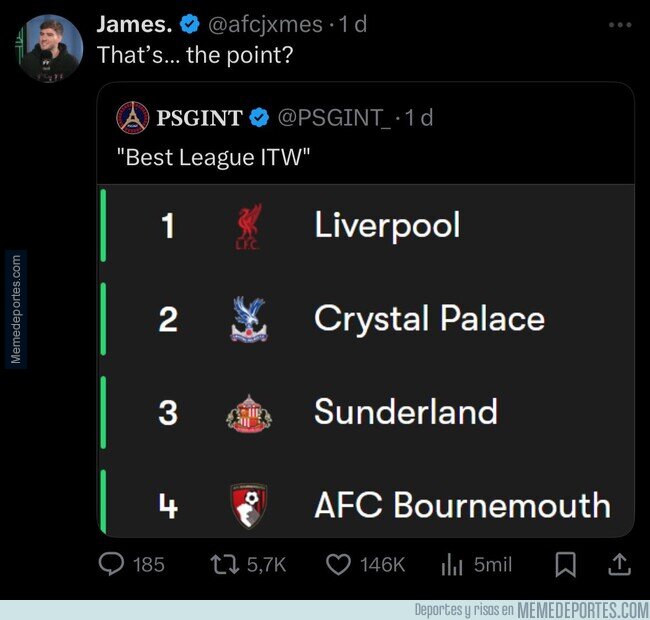Click the MEMEDEPORTES.COM footer watermark
This screenshot has width=650, height=620.
point(584,610)
